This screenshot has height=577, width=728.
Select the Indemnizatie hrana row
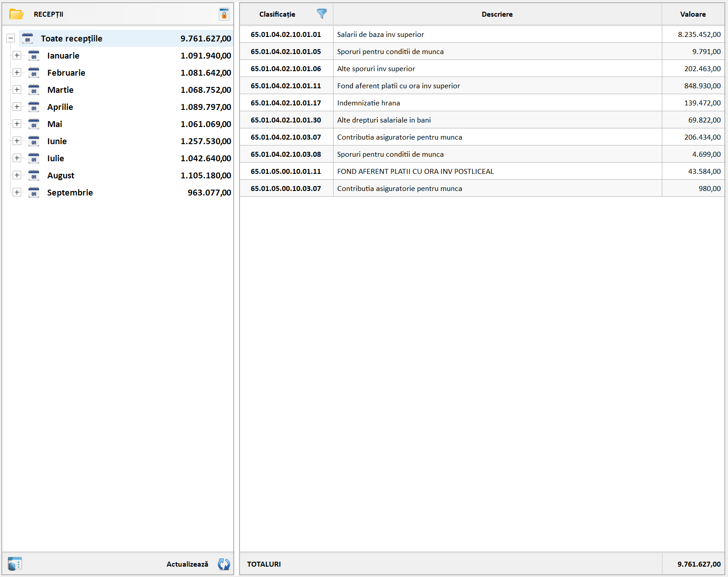482,103
